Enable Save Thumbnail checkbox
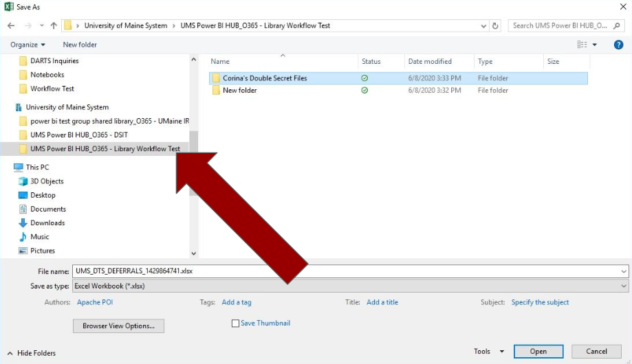Viewport: 632px width, 364px height. point(235,323)
